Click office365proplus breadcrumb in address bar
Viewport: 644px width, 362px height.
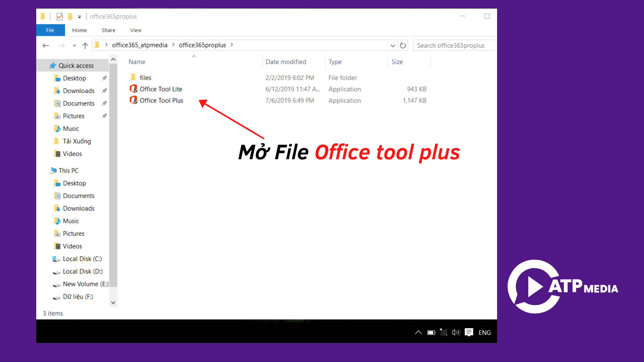[202, 45]
